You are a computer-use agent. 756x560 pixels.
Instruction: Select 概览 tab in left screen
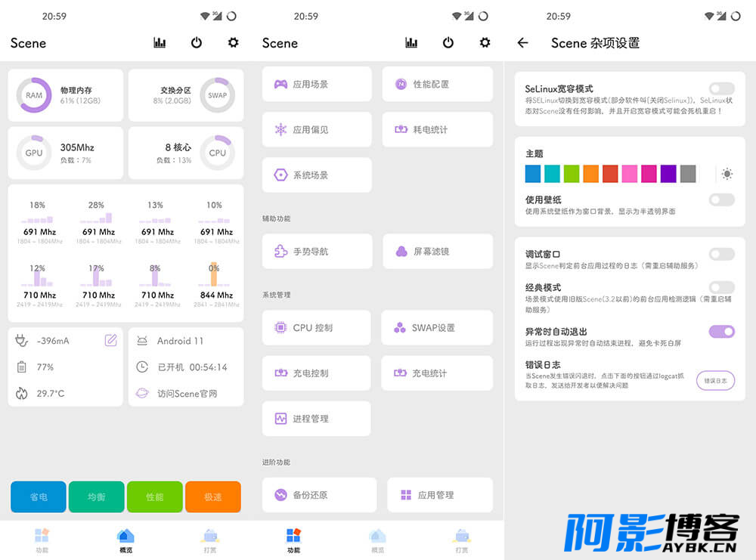click(x=125, y=540)
